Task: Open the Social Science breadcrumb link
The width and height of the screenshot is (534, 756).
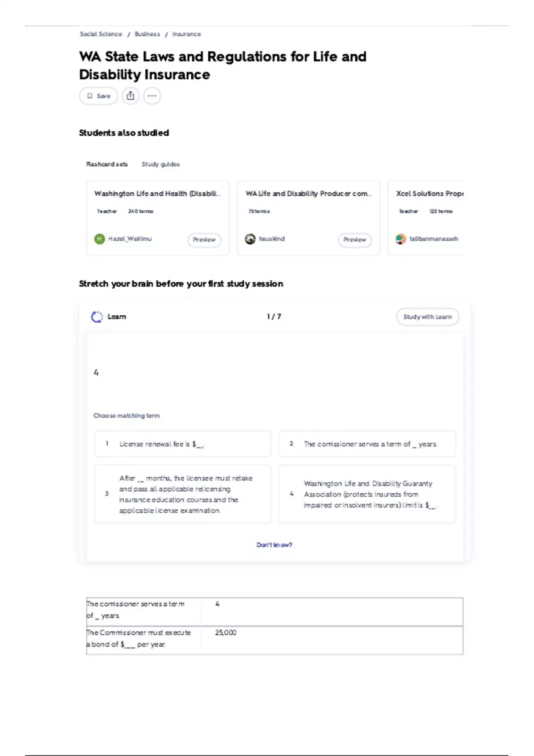Action: pos(101,34)
